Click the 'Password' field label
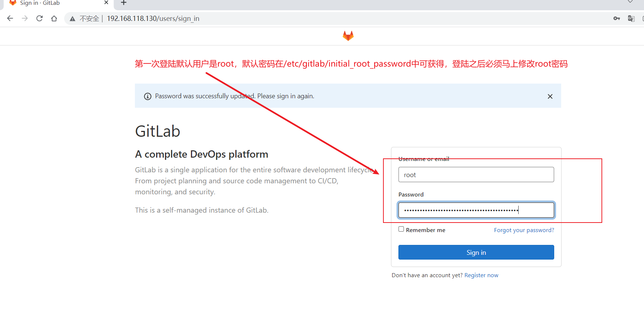The height and width of the screenshot is (323, 644). pyautogui.click(x=411, y=195)
